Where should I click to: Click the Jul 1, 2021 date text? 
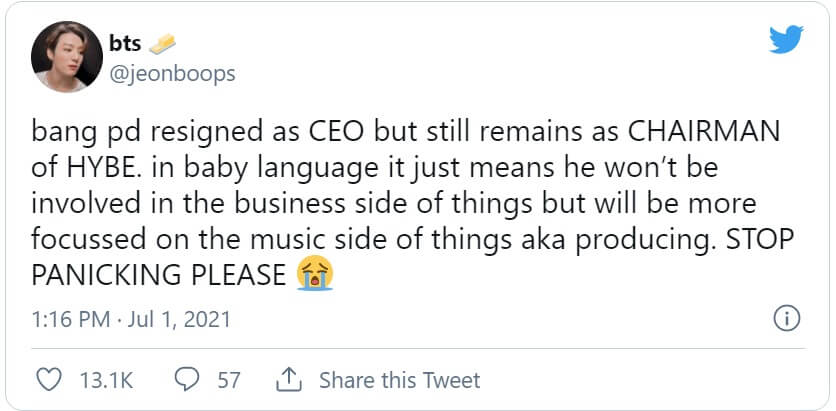pyautogui.click(x=182, y=320)
